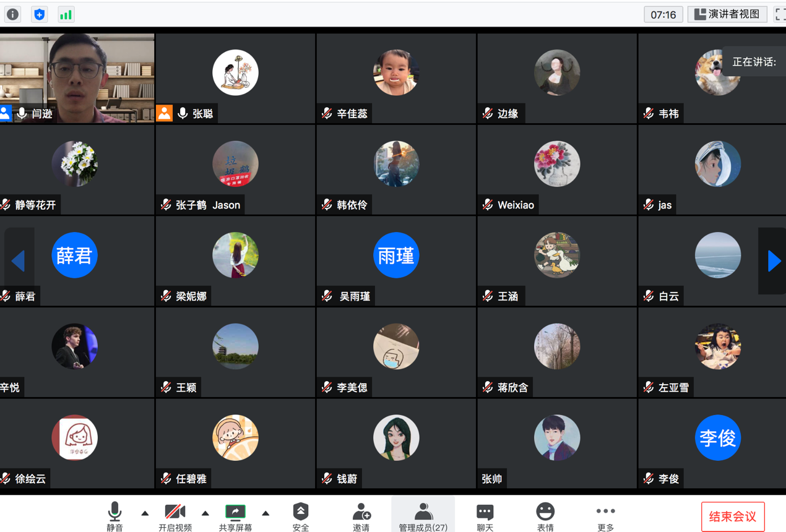Turn on video with 开启视频

(x=175, y=515)
